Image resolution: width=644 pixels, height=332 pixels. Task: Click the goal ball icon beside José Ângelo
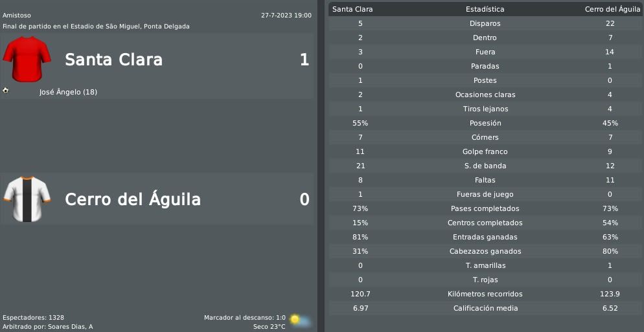[x=5, y=91]
